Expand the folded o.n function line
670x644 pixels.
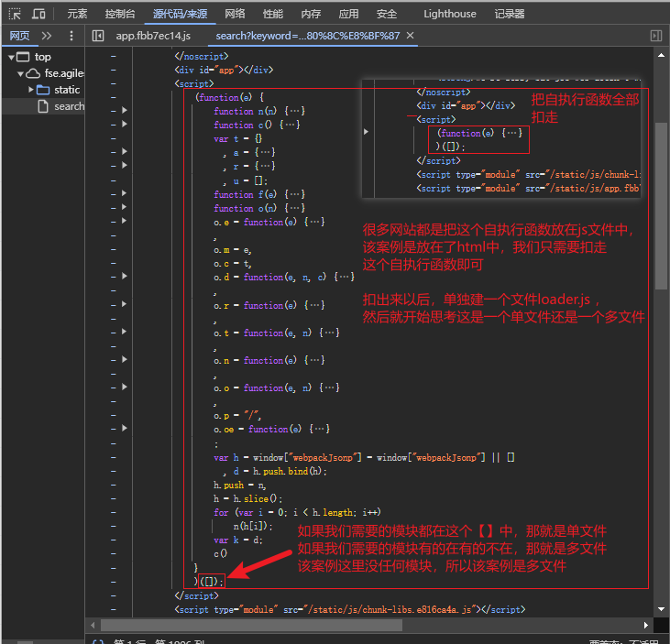coord(125,359)
